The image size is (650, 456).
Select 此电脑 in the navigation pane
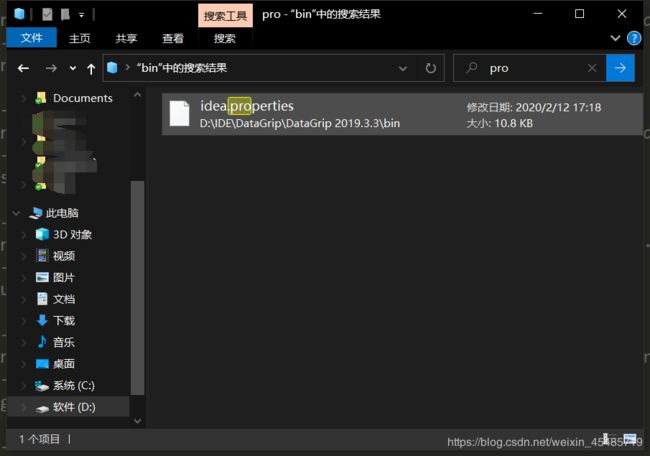(62, 213)
